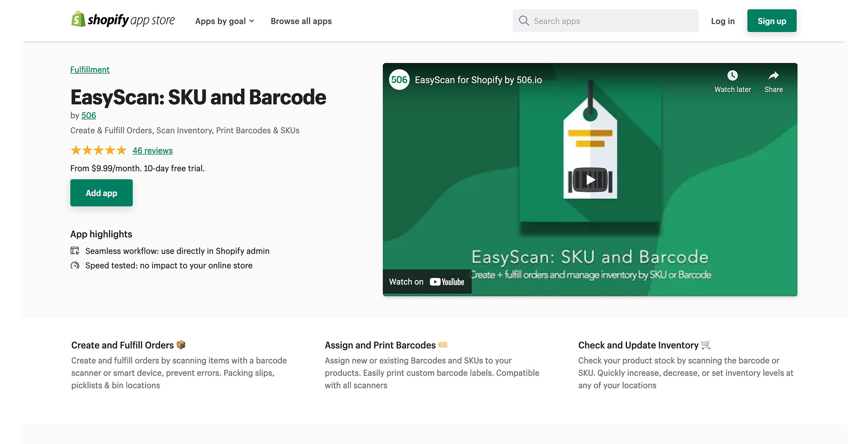Click the Add app button

coord(101,193)
